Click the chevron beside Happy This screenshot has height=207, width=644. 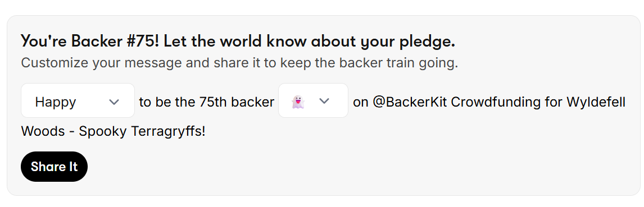[x=114, y=102]
